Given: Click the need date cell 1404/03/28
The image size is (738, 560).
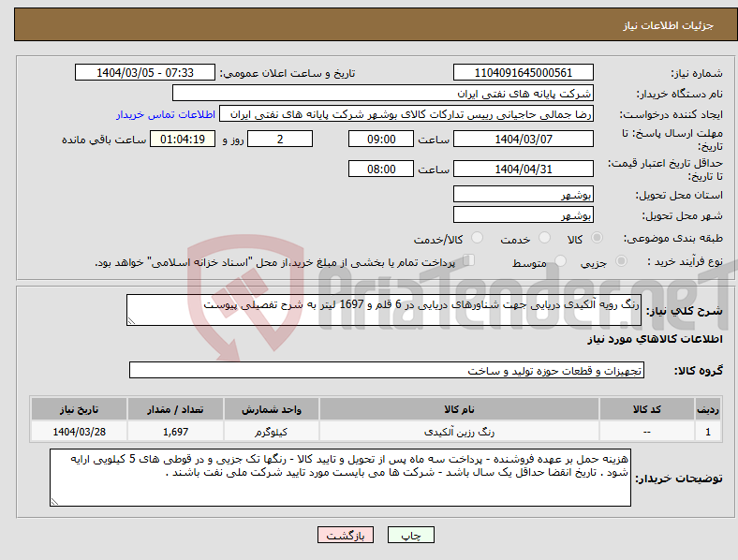Looking at the screenshot, I should click(79, 431).
